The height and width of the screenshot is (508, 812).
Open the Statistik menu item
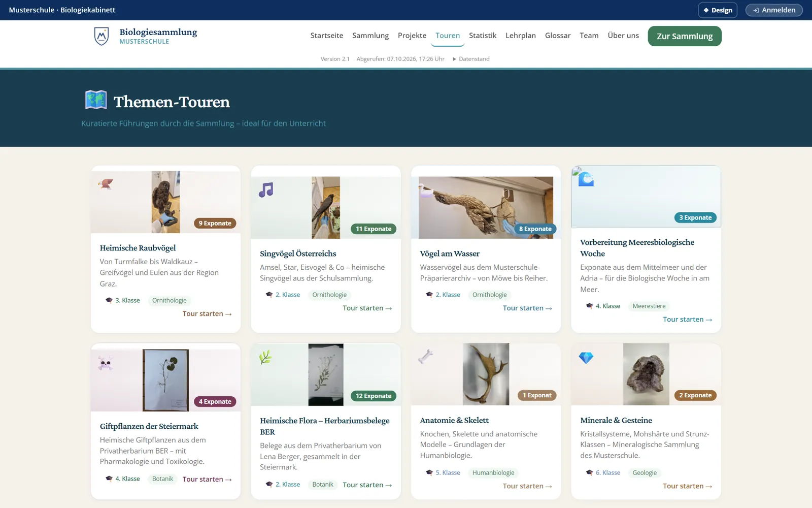click(483, 36)
